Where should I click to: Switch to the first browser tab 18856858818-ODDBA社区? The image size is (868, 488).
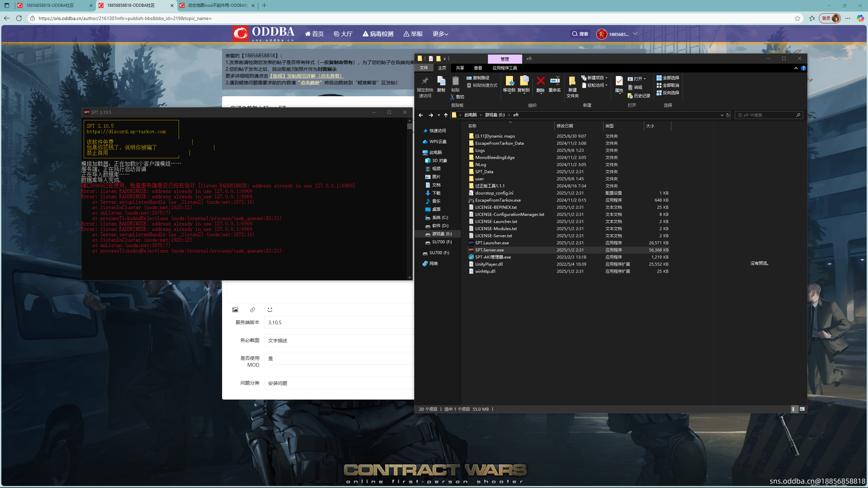(x=54, y=5)
